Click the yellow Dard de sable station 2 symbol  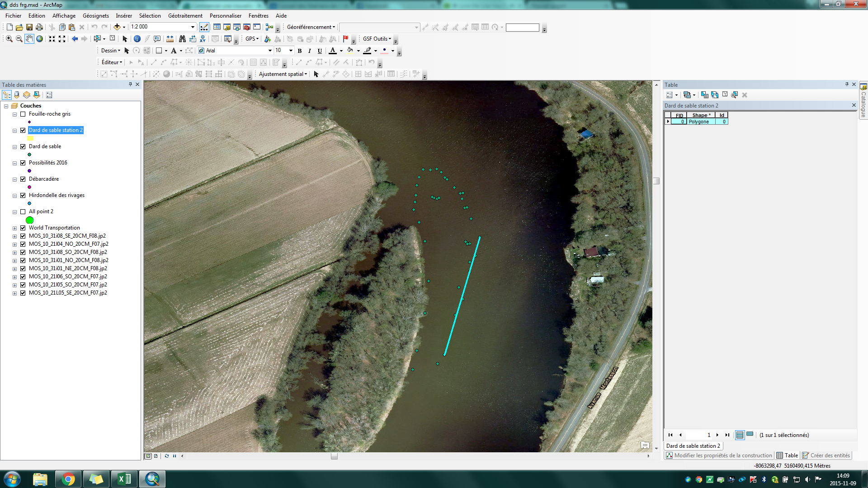pos(30,138)
